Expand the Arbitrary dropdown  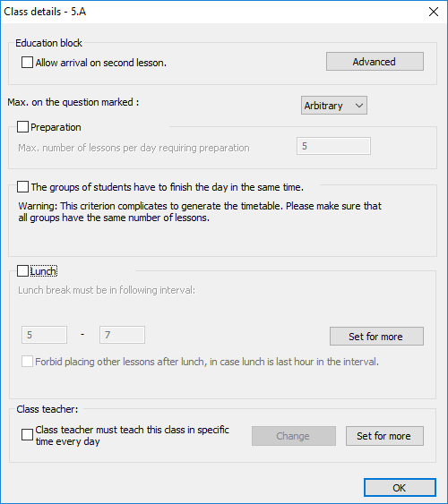pyautogui.click(x=334, y=106)
